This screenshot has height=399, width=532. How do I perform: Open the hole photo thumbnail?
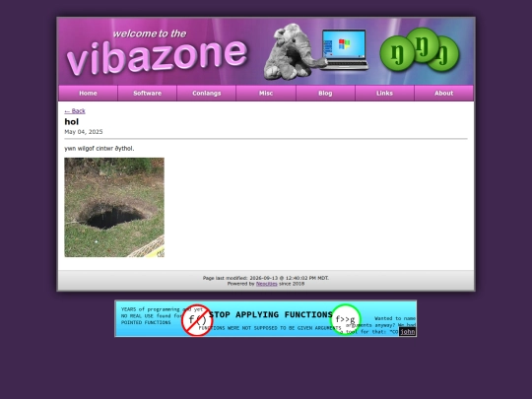click(x=114, y=207)
